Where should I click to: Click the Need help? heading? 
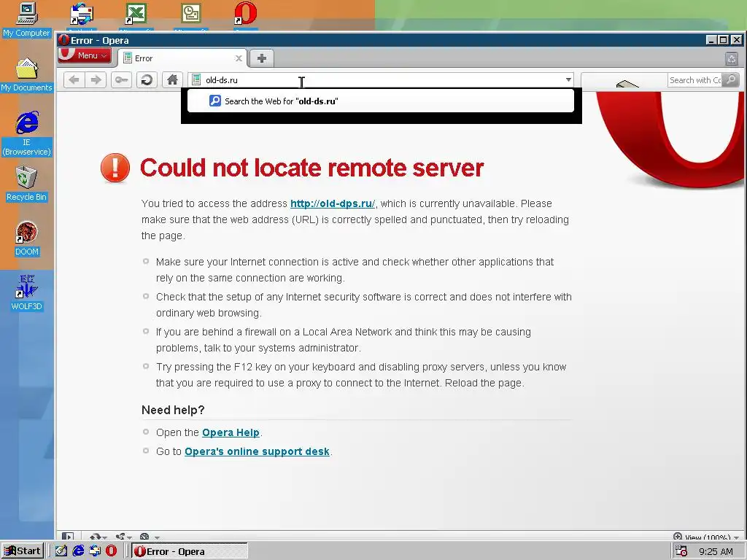click(x=173, y=410)
